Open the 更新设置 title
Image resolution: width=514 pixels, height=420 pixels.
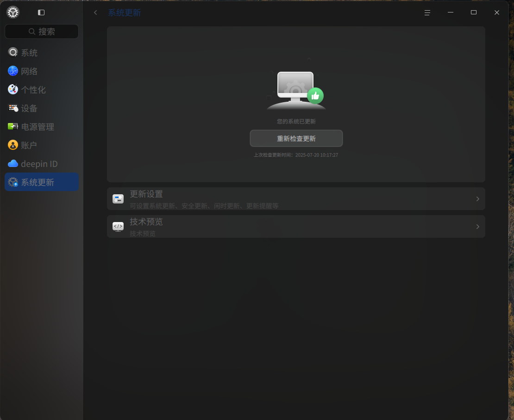[146, 194]
